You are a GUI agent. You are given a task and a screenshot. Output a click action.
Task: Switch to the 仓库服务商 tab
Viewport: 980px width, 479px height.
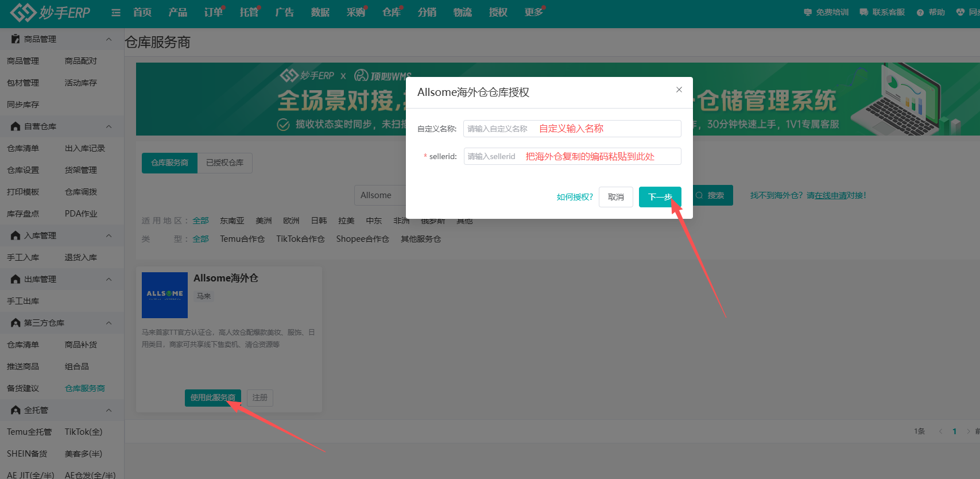pyautogui.click(x=169, y=163)
